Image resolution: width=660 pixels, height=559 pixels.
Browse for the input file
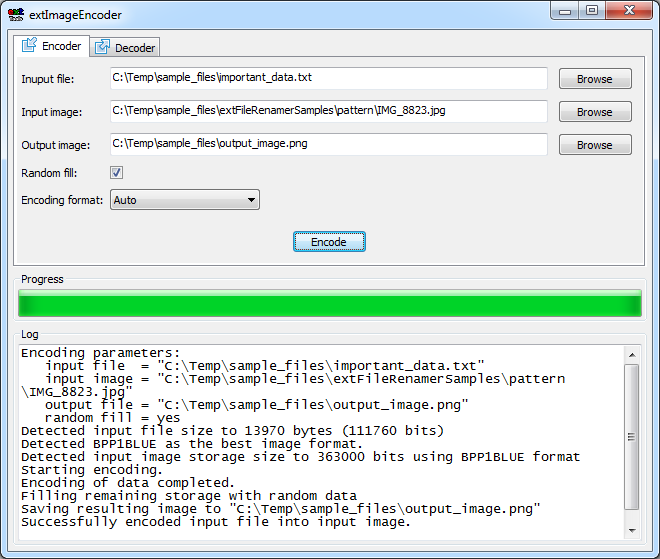(594, 79)
